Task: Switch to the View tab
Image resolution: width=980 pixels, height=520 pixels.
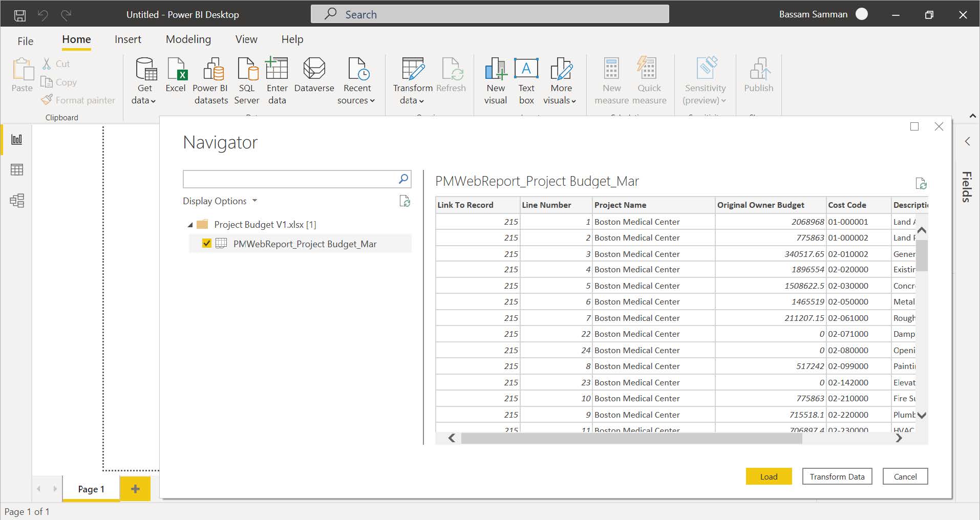Action: click(246, 39)
